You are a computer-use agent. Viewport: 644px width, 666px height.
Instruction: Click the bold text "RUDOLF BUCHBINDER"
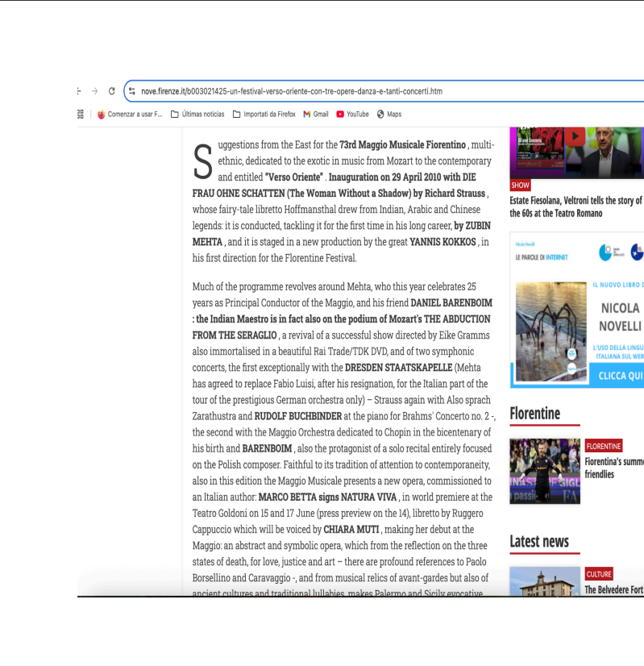point(298,416)
